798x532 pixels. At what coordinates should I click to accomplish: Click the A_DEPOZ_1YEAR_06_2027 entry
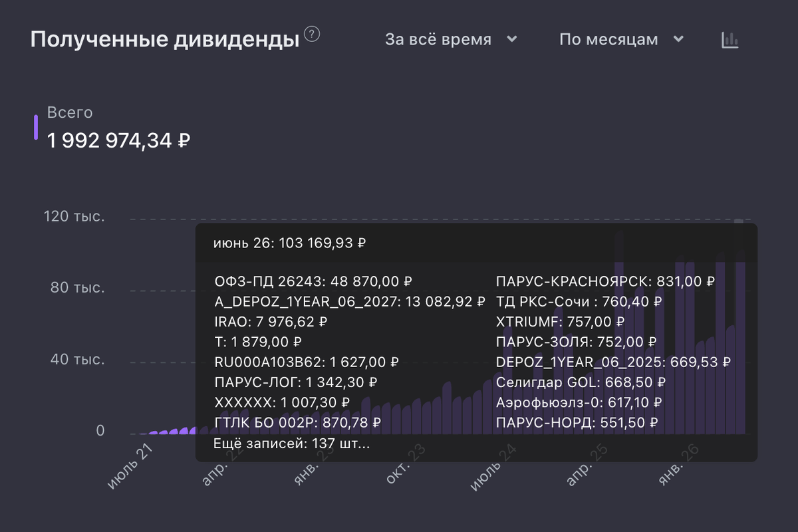coord(350,302)
